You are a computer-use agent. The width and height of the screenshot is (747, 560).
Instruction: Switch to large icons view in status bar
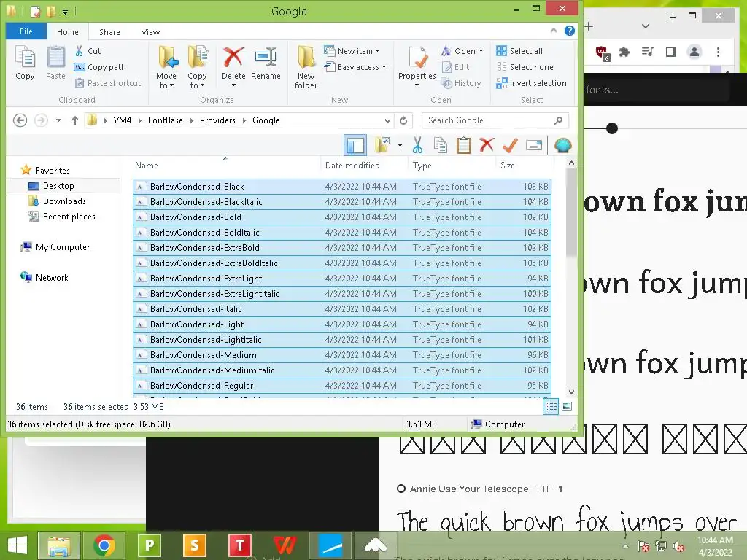pos(567,407)
